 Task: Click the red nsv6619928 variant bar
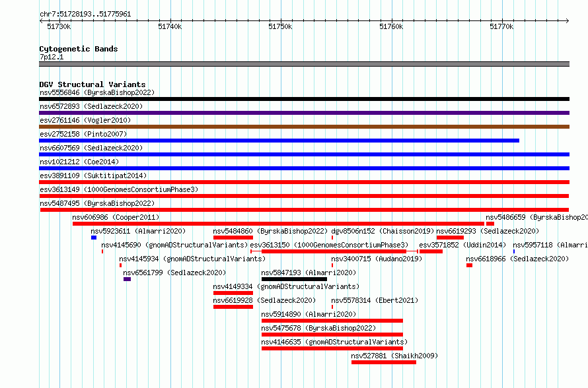[233, 307]
